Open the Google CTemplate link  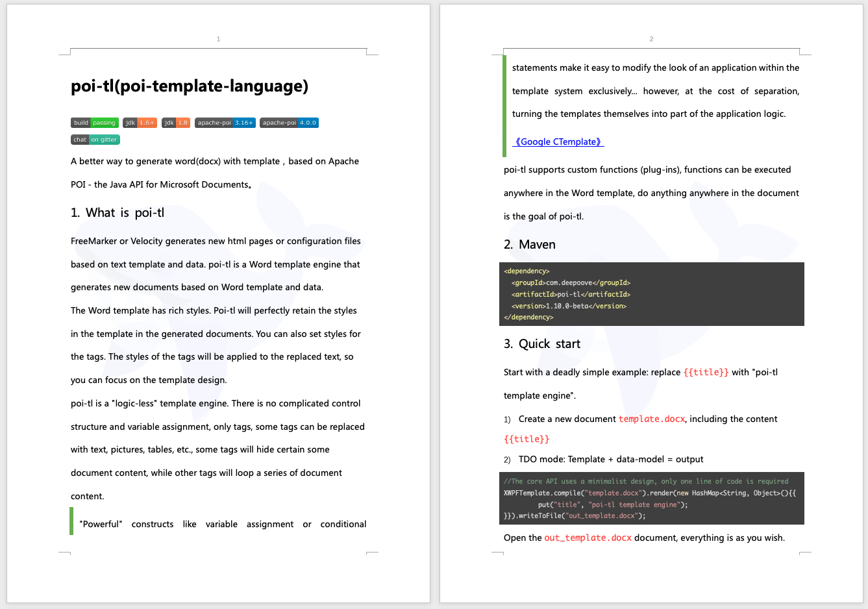557,141
